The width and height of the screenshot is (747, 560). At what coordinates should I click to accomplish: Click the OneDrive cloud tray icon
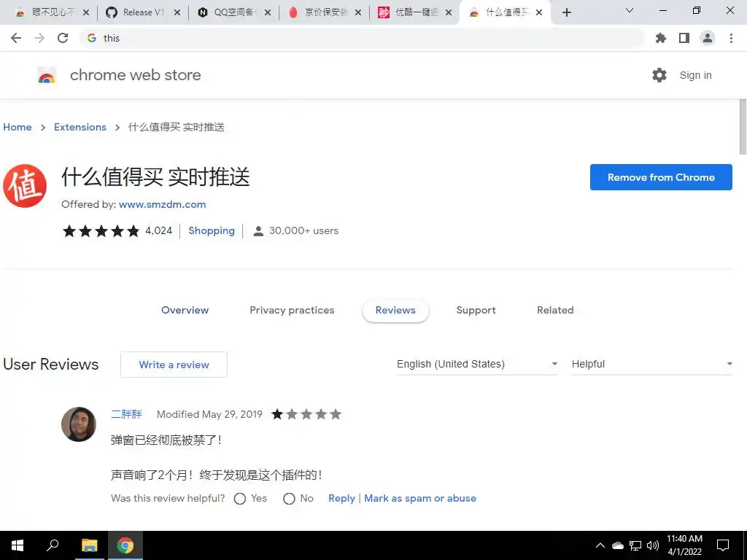click(618, 545)
